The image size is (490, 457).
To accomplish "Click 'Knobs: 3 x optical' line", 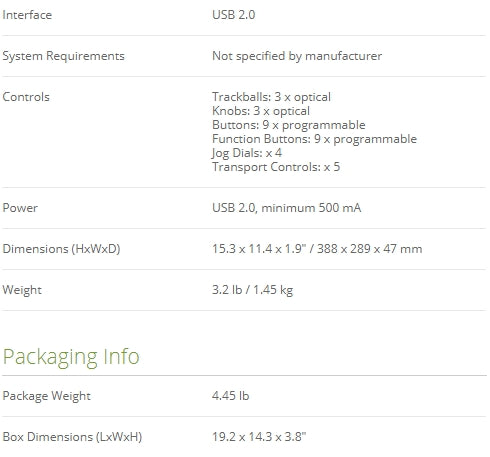I will pyautogui.click(x=261, y=111).
